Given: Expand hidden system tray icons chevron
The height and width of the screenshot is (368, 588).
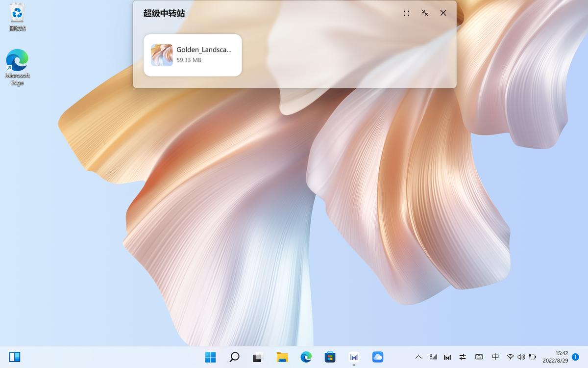Looking at the screenshot, I should [x=418, y=357].
